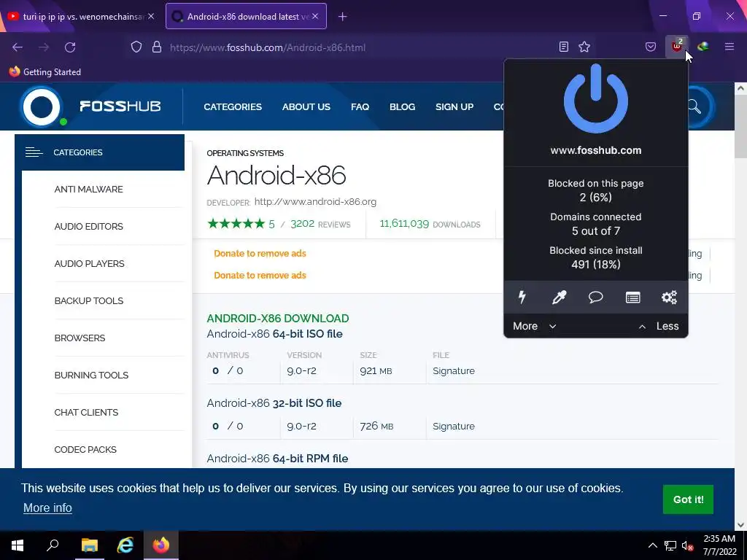The height and width of the screenshot is (560, 747).
Task: Open SIGN UP navigation link
Action: point(454,106)
